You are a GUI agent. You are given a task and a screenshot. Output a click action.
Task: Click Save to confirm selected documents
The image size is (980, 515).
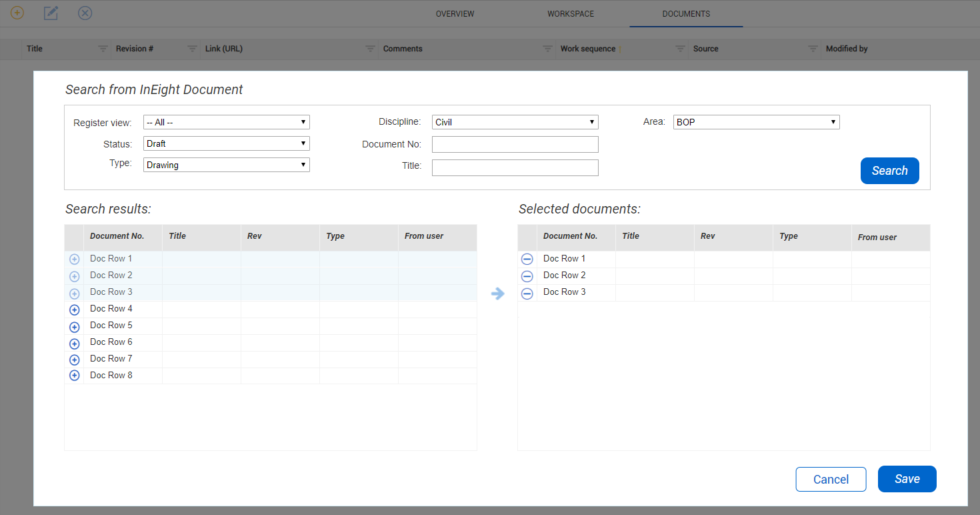907,479
